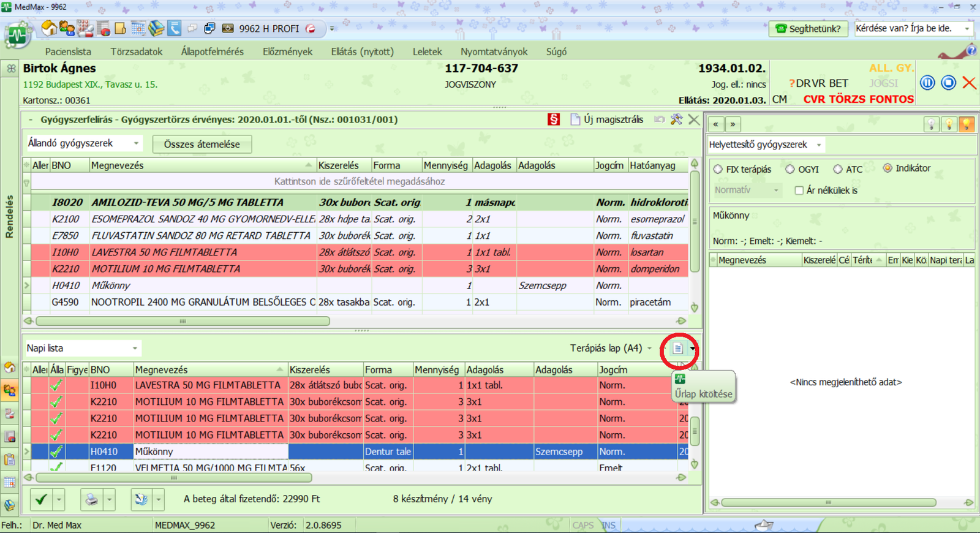980x533 pixels.
Task: Open the Nyomtatványok menu
Action: coord(494,51)
